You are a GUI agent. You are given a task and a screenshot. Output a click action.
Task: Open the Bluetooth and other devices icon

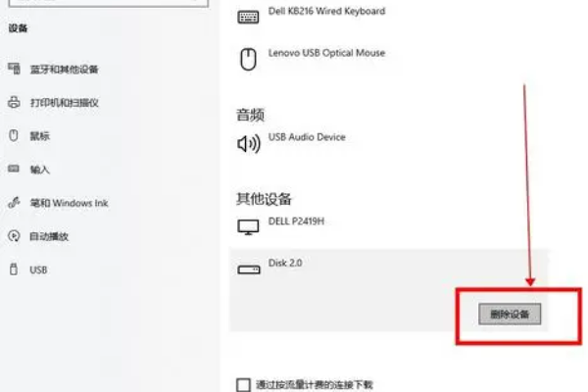(15, 69)
